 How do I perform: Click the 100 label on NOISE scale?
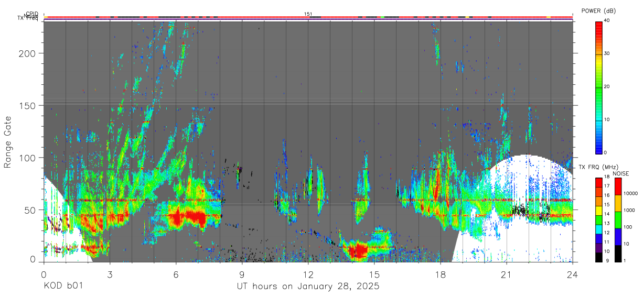627,227
